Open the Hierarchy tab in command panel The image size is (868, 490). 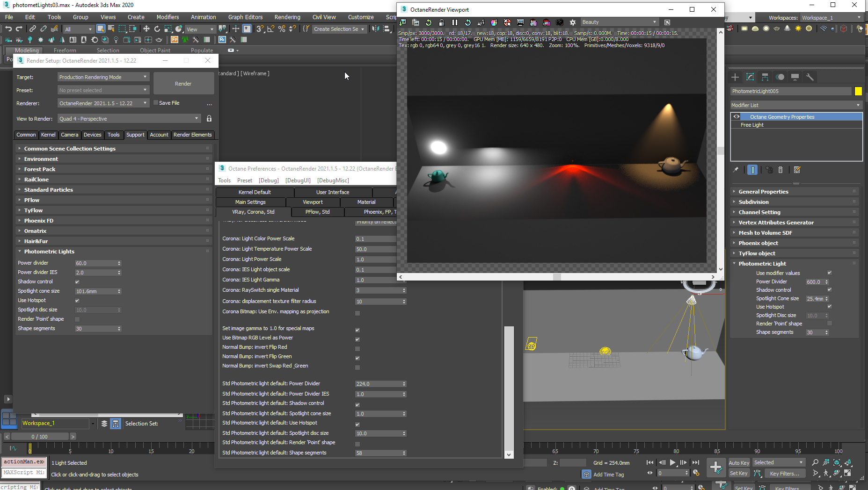(765, 77)
